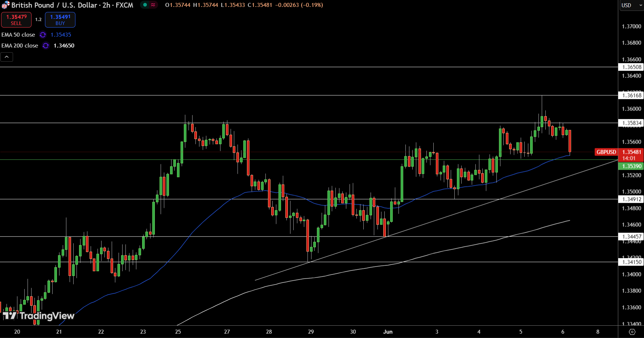
Task: Click the spread value 1.2
Action: point(38,20)
